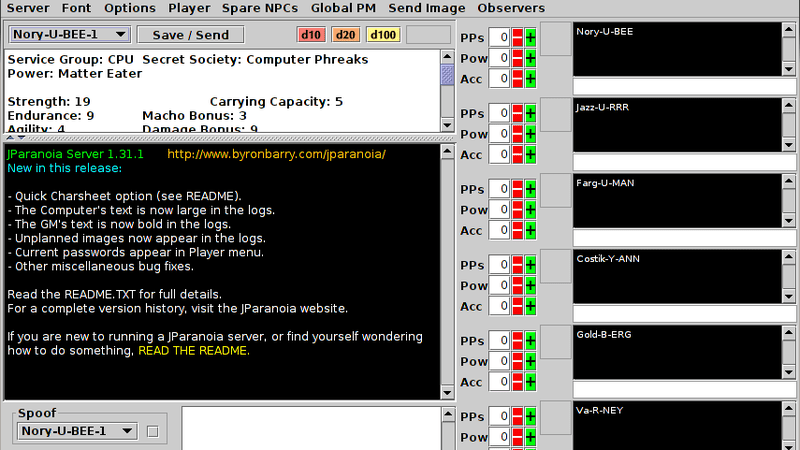Decrease Costik-Y-ANN PPs with the red minus
Viewport: 800px width, 450px height.
tap(517, 265)
